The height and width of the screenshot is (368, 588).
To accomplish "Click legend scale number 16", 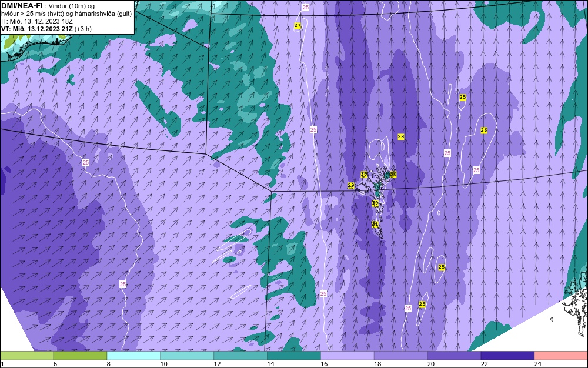I will click(x=324, y=364).
